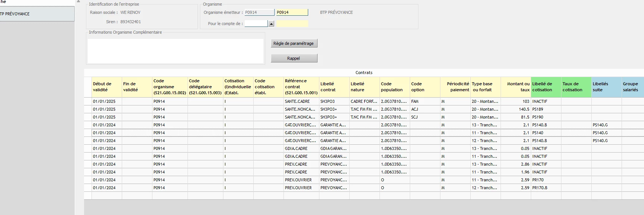Viewport: 644px width, 215px height.
Task: Click the blue 'Libellés suite' column header
Action: [606, 87]
